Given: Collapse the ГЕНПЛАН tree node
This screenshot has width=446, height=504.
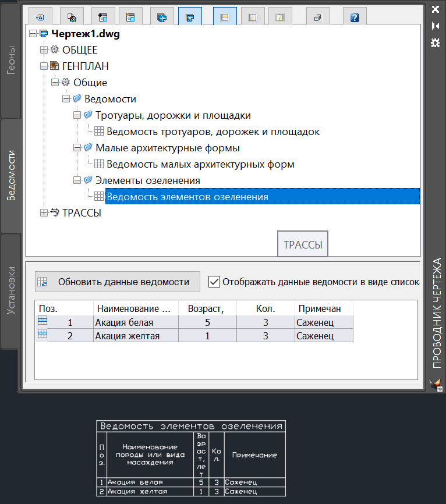Looking at the screenshot, I should tap(44, 66).
